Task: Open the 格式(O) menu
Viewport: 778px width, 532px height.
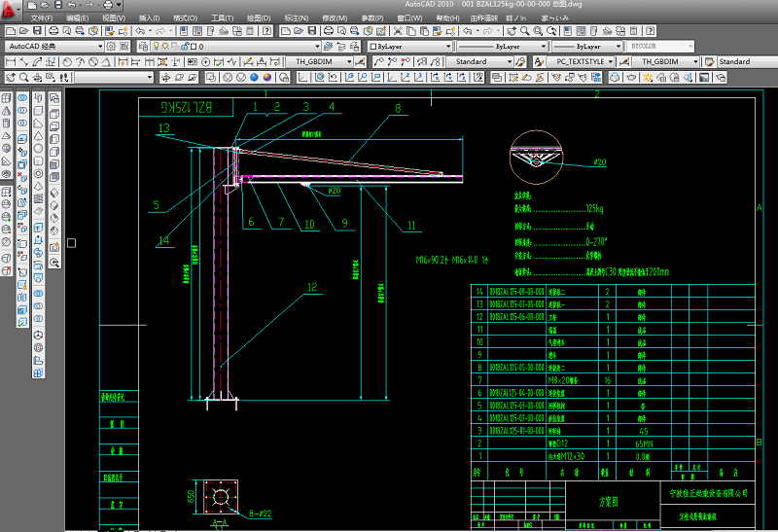Action: 185,18
